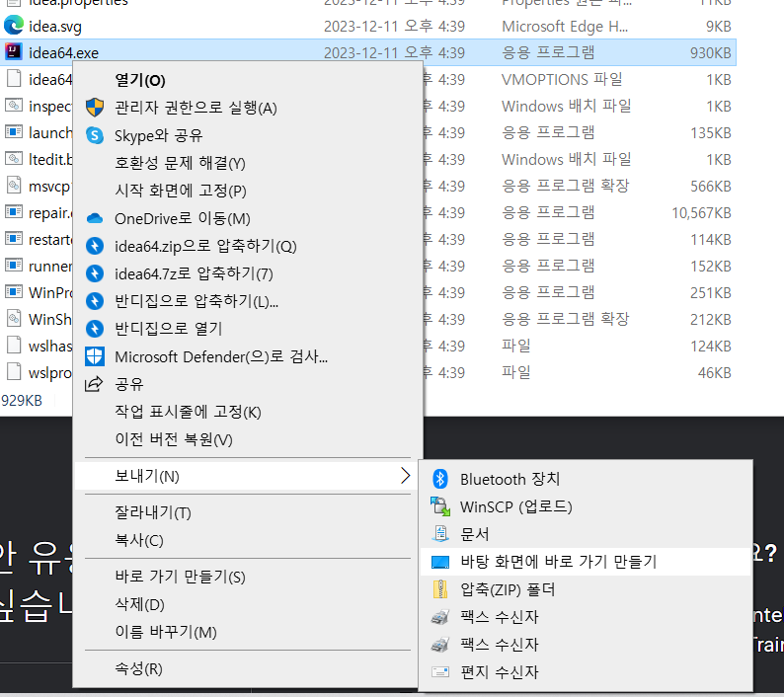Select Skype와 공유 menu entry
This screenshot has width=784, height=697.
[x=159, y=135]
